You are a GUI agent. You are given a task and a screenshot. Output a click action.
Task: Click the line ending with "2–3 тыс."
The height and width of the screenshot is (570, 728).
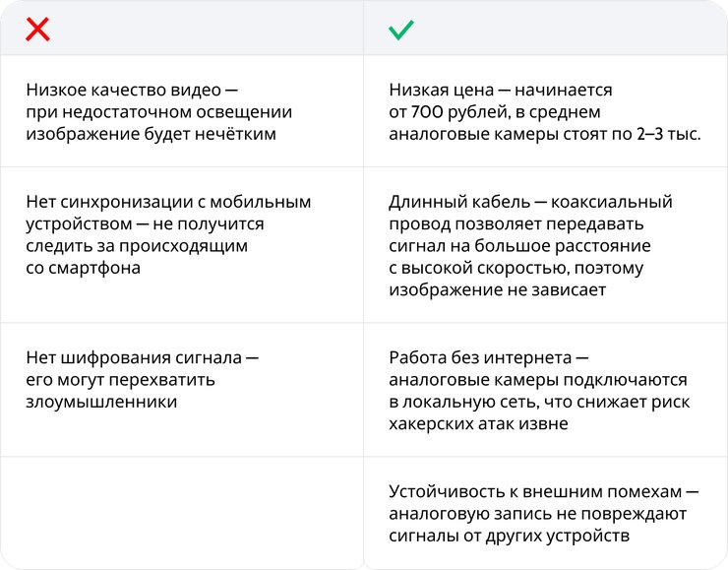coord(544,134)
